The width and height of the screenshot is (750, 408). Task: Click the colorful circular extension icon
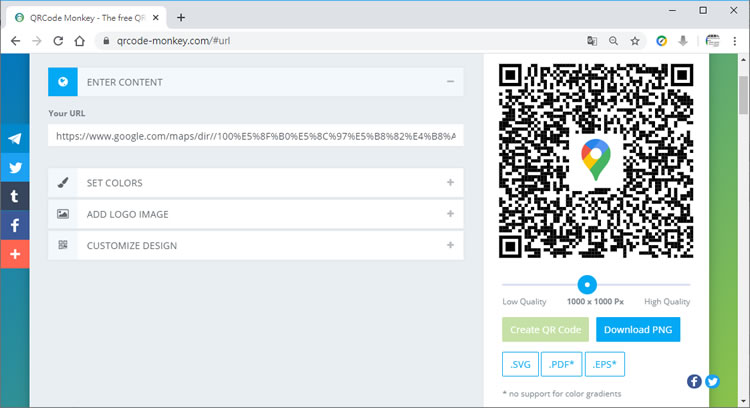[x=662, y=41]
